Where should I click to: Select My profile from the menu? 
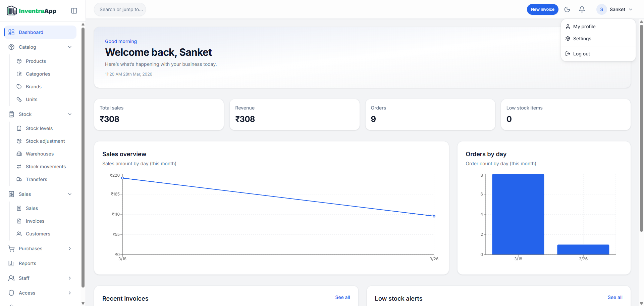click(584, 27)
